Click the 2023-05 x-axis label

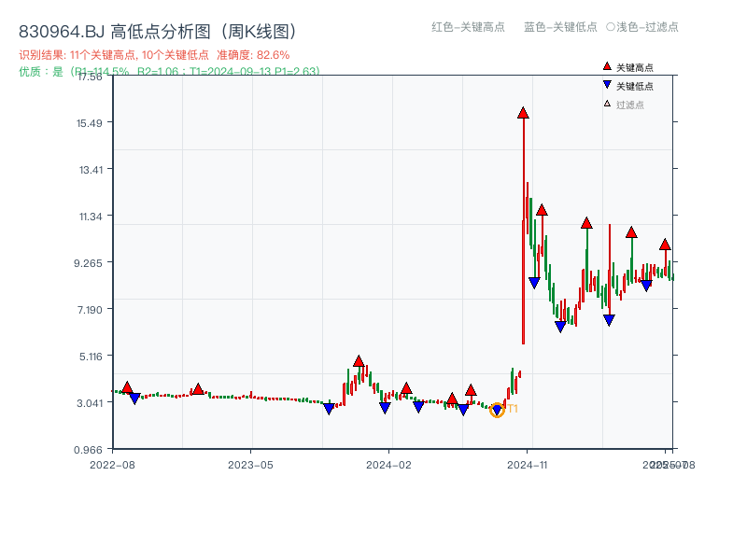point(250,465)
